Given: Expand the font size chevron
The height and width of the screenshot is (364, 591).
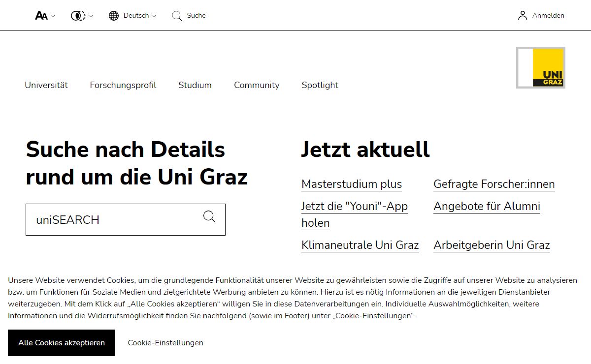Looking at the screenshot, I should pyautogui.click(x=53, y=16).
